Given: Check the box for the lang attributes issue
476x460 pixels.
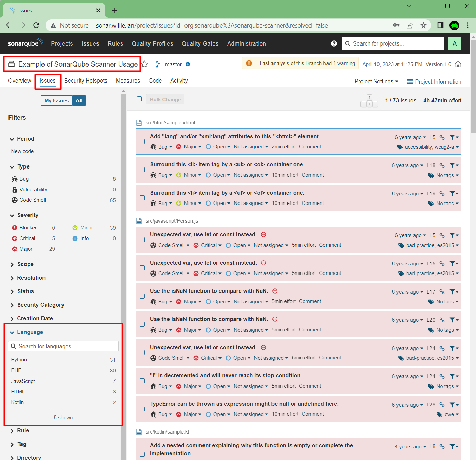Looking at the screenshot, I should pyautogui.click(x=142, y=142).
